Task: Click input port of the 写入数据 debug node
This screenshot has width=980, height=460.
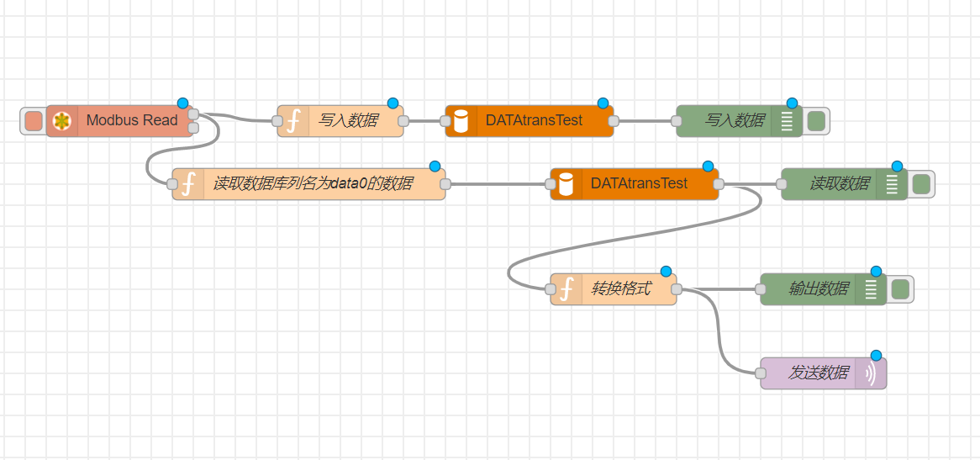Action: [x=677, y=121]
